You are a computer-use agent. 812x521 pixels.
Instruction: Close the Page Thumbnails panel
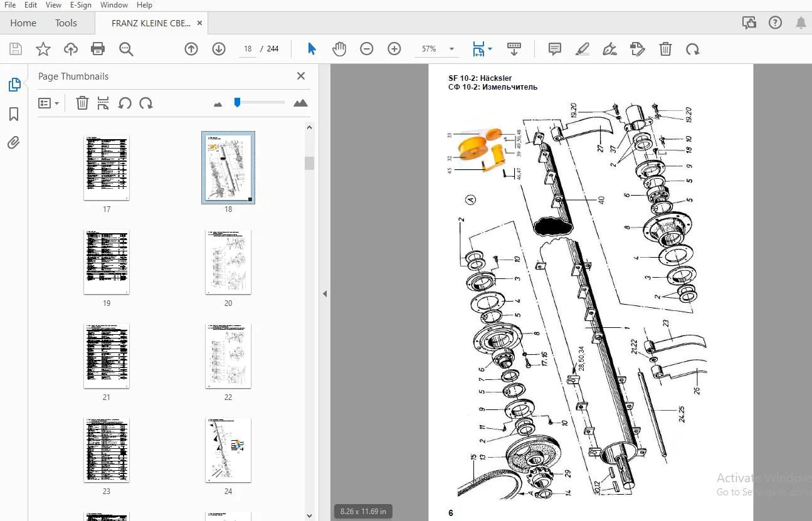click(301, 76)
